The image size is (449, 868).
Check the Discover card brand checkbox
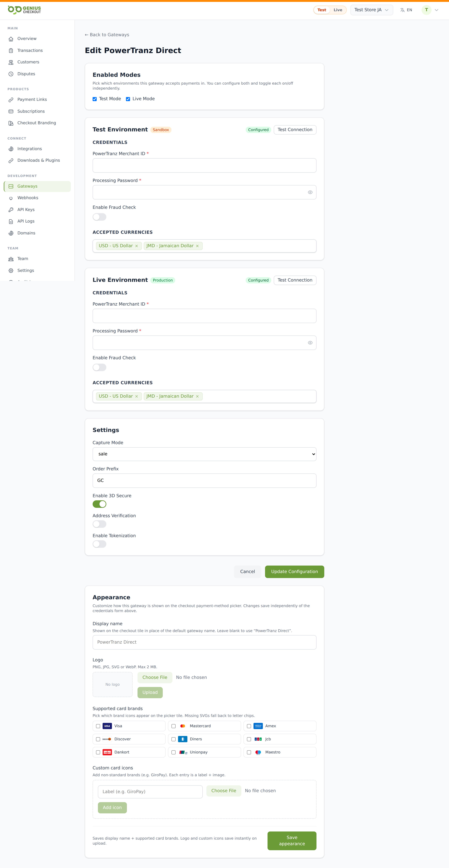point(98,739)
